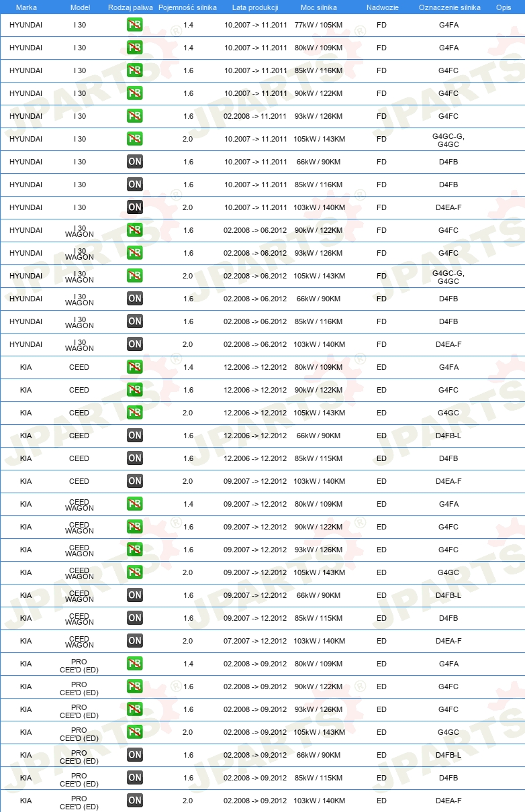Select the G4FA code in the I 30 80kW/109KM row

448,48
